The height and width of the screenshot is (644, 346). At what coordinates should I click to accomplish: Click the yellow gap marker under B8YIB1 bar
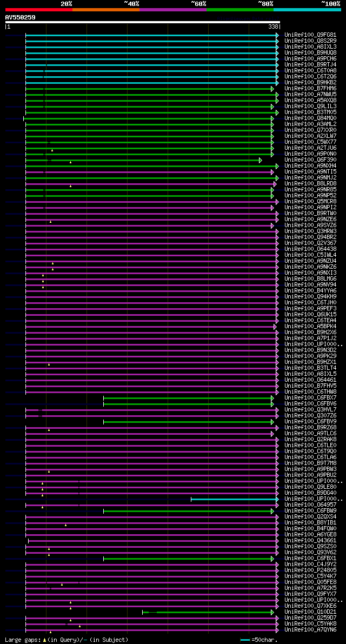pyautogui.click(x=65, y=525)
